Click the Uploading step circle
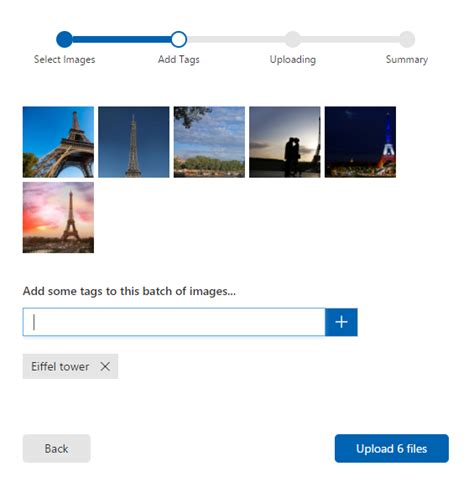This screenshot has height=487, width=474. click(x=293, y=39)
